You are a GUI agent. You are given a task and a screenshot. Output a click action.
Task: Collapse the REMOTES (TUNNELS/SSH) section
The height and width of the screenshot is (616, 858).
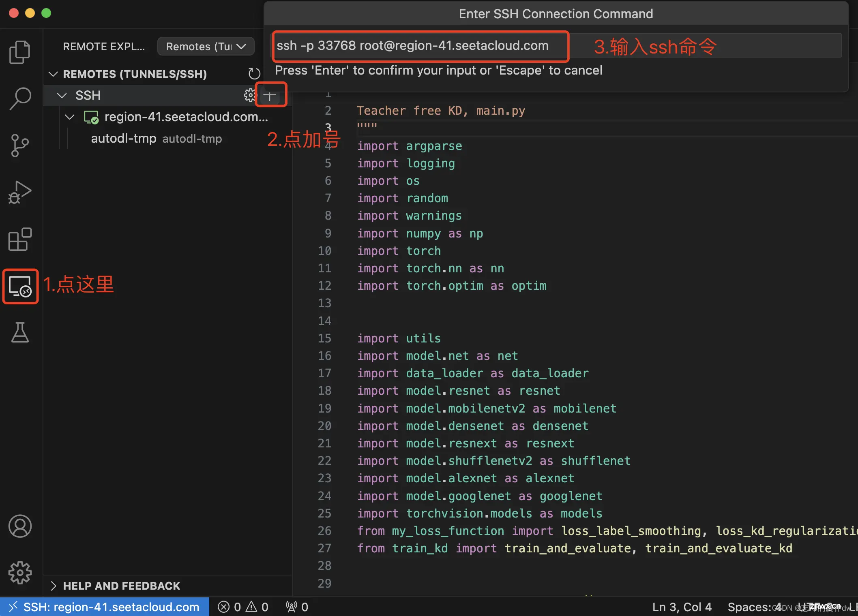click(53, 74)
